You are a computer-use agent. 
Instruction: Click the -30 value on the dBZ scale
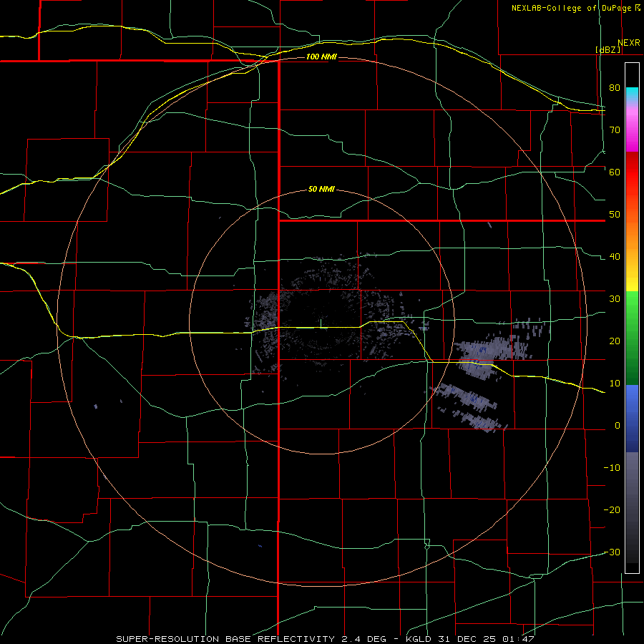tap(612, 552)
